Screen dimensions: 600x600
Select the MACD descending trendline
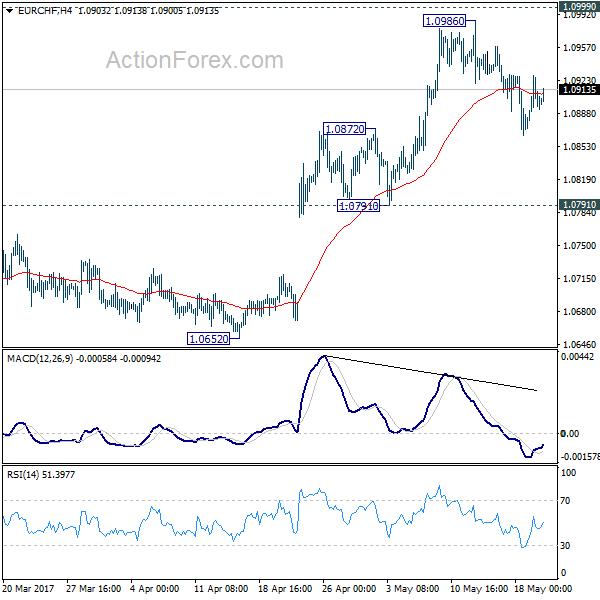[x=430, y=373]
